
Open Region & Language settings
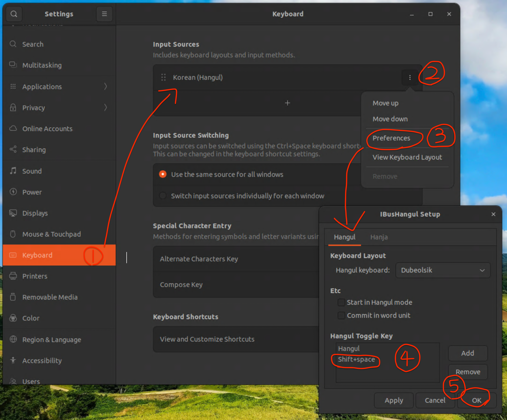52,339
